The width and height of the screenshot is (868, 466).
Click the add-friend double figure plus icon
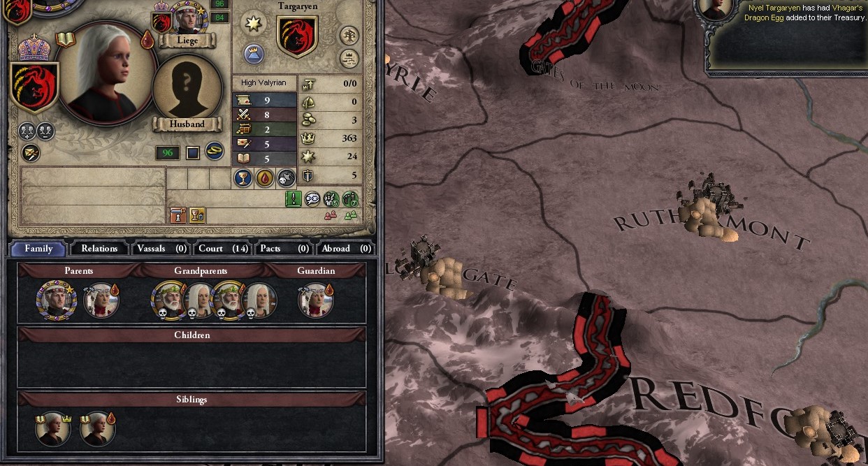tap(28, 131)
